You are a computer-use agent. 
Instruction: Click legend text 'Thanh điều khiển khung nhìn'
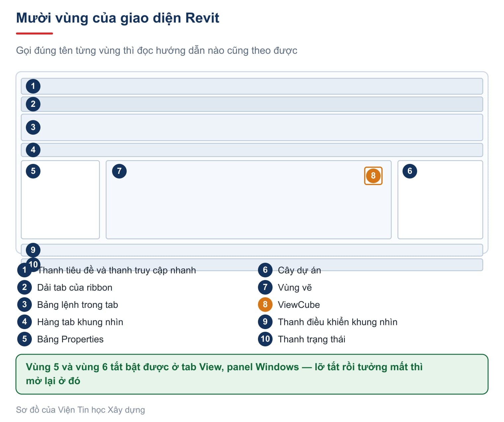coord(338,322)
